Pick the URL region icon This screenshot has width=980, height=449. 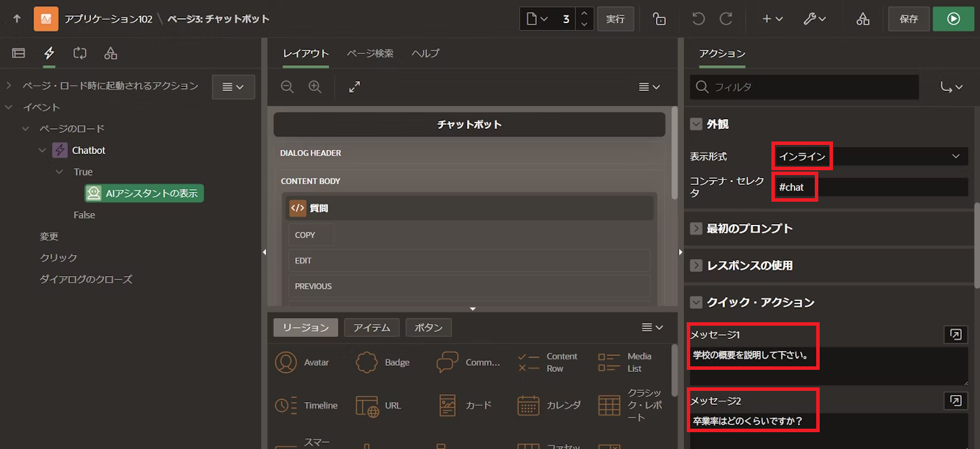pyautogui.click(x=367, y=406)
